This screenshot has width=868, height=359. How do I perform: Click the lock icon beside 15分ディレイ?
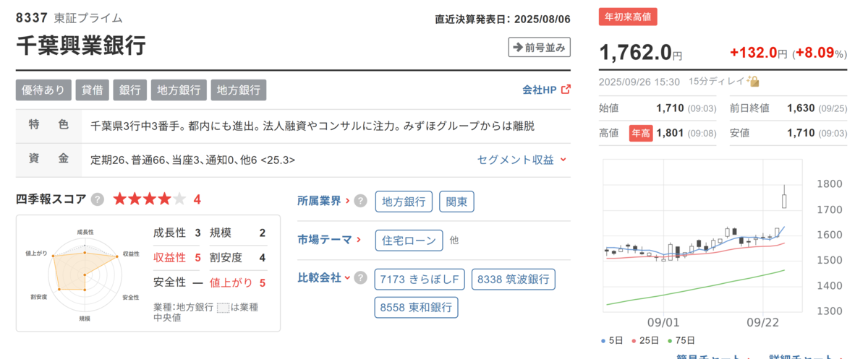[753, 81]
